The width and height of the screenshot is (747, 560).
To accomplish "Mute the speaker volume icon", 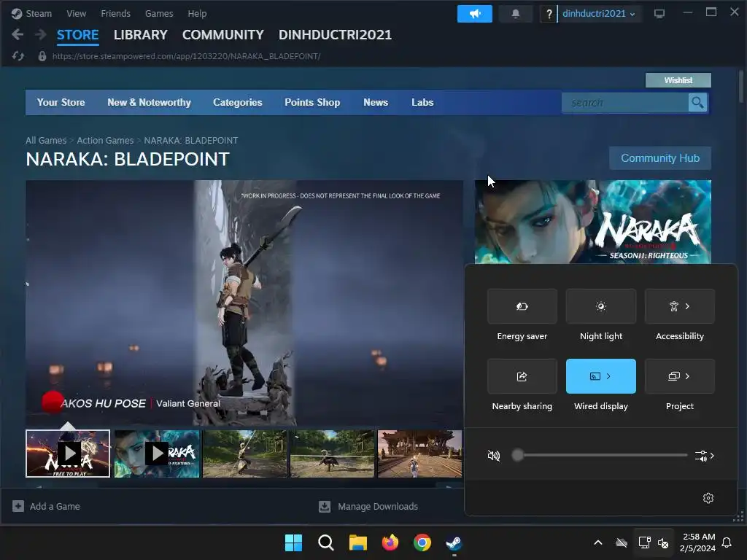I will pyautogui.click(x=494, y=456).
